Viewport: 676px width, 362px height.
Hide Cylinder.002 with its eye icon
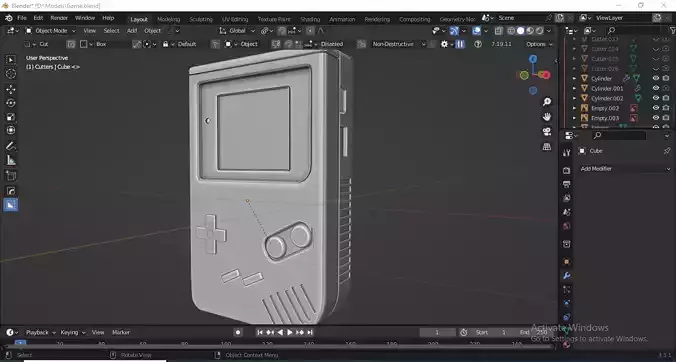point(656,98)
